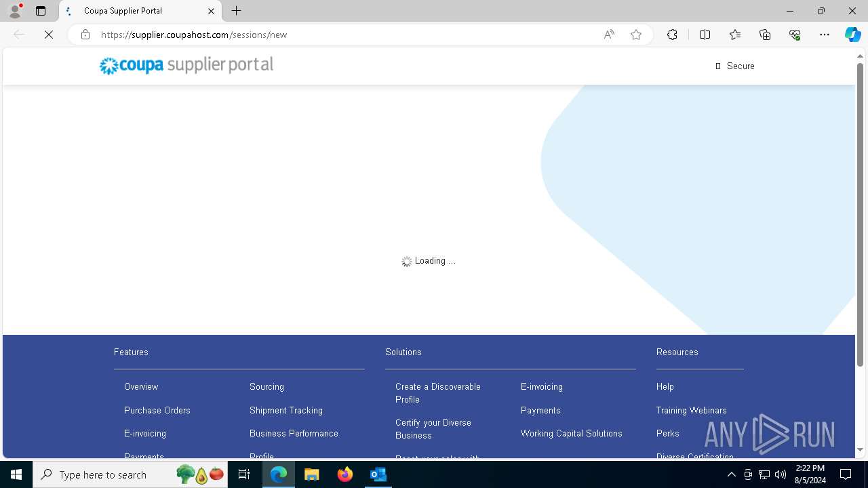
Task: Open Certify your Diverse Business link
Action: [x=433, y=429]
